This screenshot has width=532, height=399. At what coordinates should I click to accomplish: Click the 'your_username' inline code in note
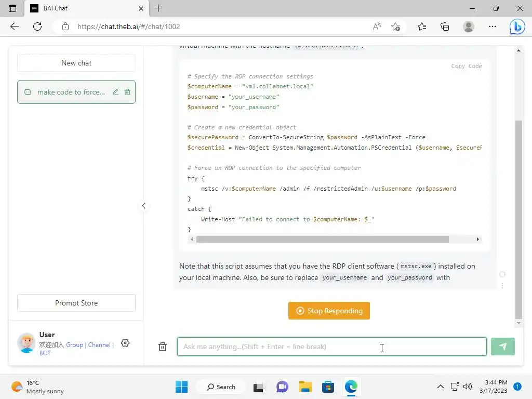pos(344,277)
